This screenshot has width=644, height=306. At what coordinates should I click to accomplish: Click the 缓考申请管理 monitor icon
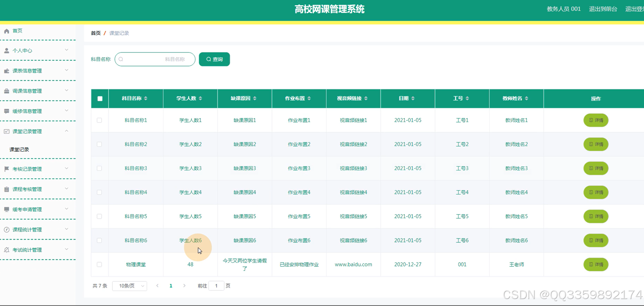click(x=7, y=209)
